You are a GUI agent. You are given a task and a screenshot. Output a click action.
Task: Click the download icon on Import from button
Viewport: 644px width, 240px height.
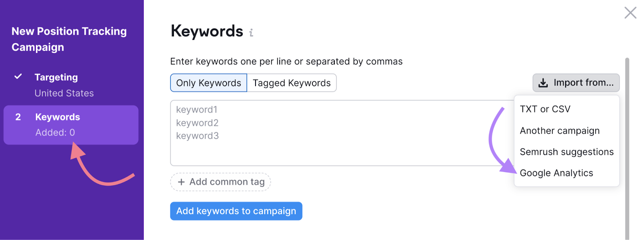543,83
